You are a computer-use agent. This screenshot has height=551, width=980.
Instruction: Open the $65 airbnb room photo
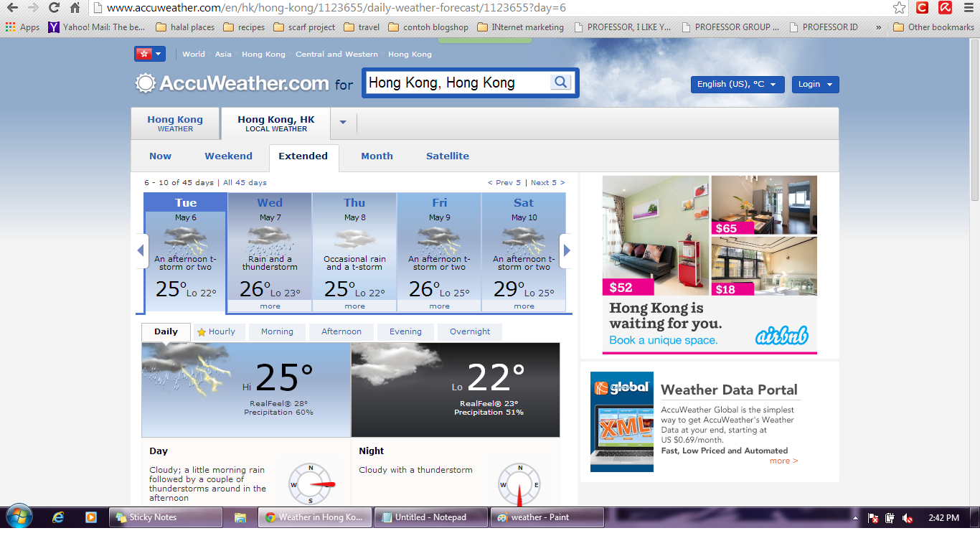[764, 205]
